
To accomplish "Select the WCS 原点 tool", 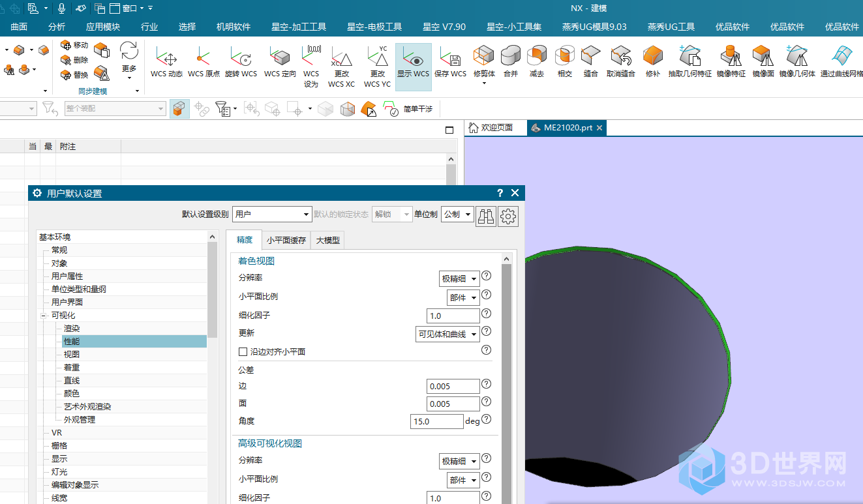I will tap(204, 62).
